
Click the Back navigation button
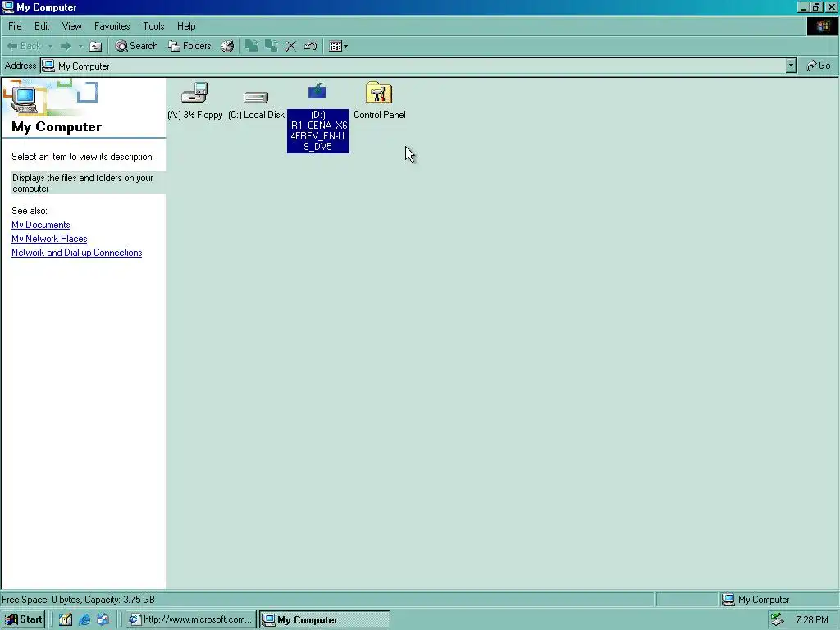click(24, 46)
